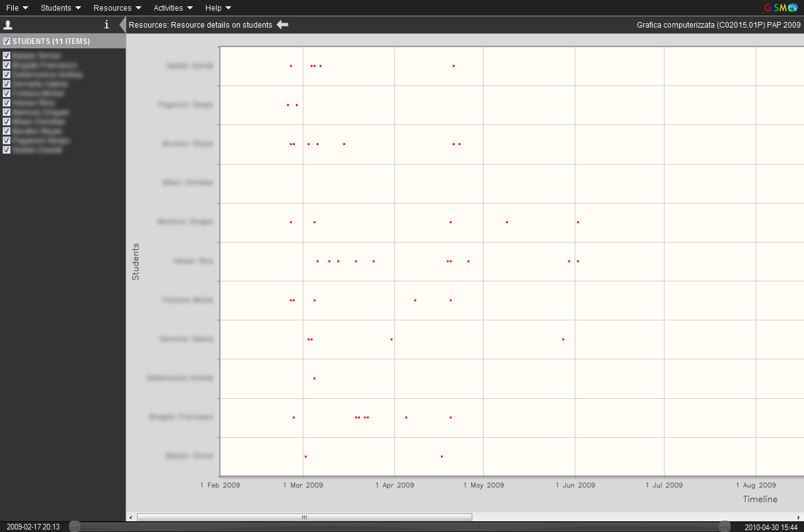The image size is (804, 532).
Task: Click the horizontal scrollbar's right arrow
Action: (x=799, y=518)
